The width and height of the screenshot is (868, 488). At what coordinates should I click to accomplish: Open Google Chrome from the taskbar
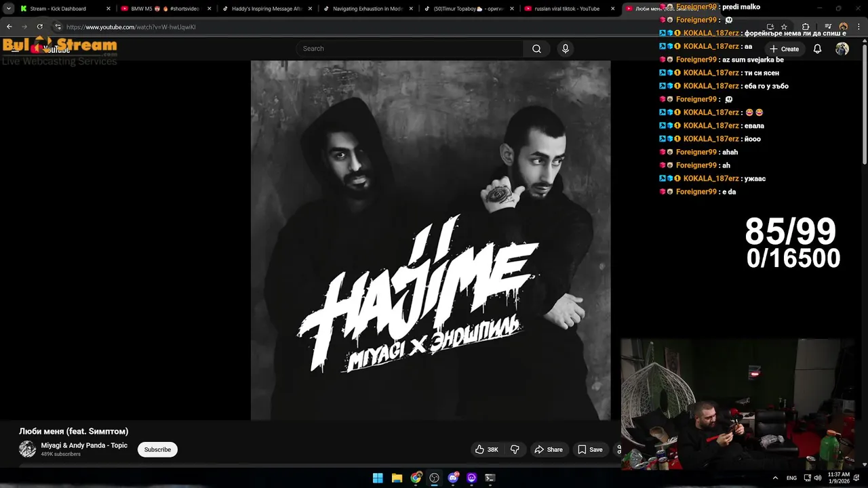coord(416,478)
